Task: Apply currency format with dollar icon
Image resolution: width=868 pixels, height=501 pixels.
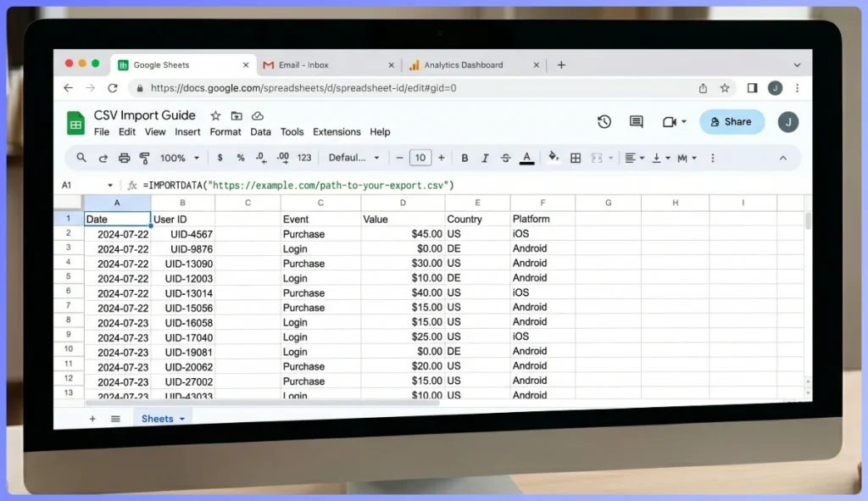Action: pyautogui.click(x=220, y=158)
